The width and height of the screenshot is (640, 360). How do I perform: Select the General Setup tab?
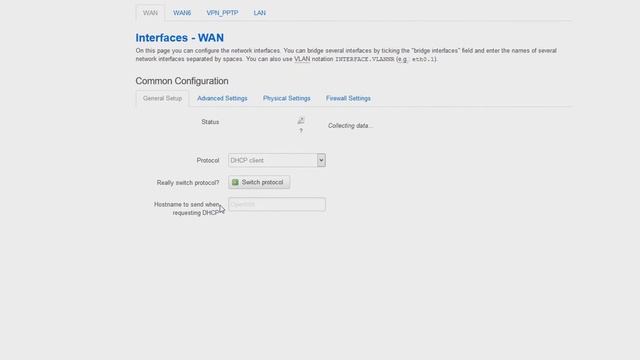click(162, 98)
